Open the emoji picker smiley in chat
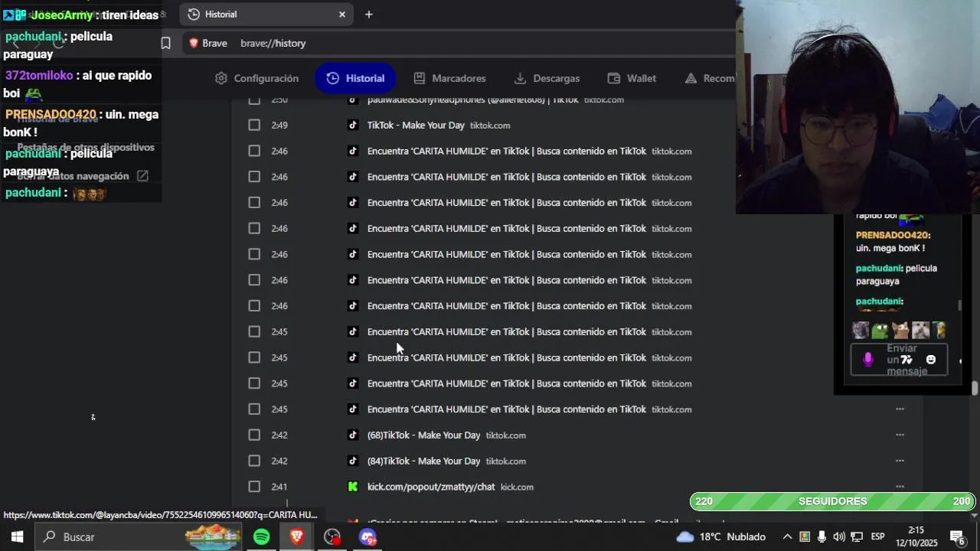The height and width of the screenshot is (551, 980). pos(931,360)
